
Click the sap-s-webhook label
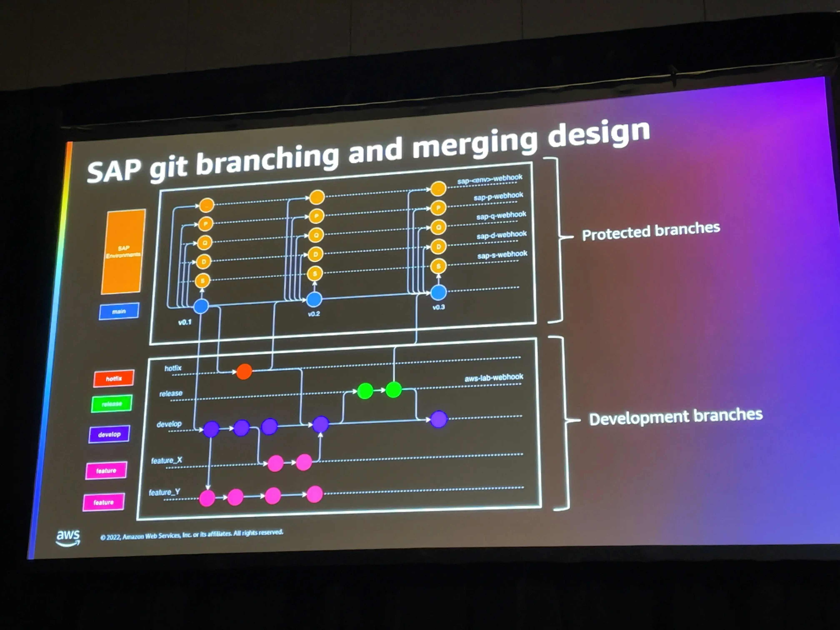click(502, 255)
